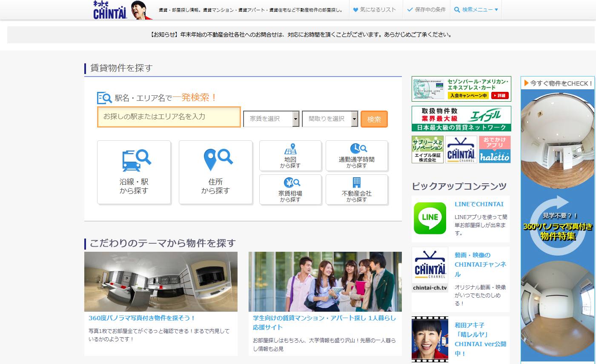Open エイブル保証 sublease renovation banner

427,149
